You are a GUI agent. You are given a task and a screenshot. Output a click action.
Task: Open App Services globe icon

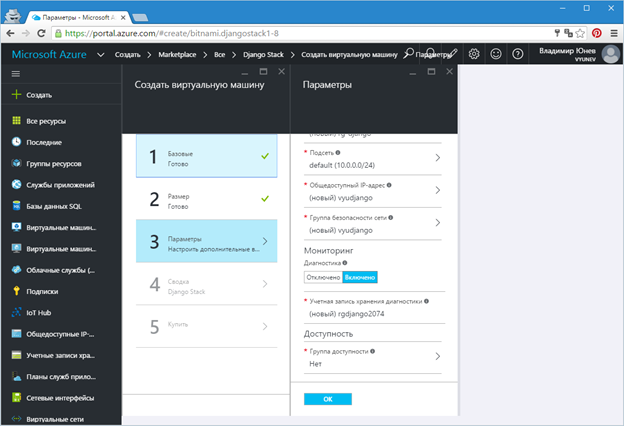pyautogui.click(x=16, y=184)
